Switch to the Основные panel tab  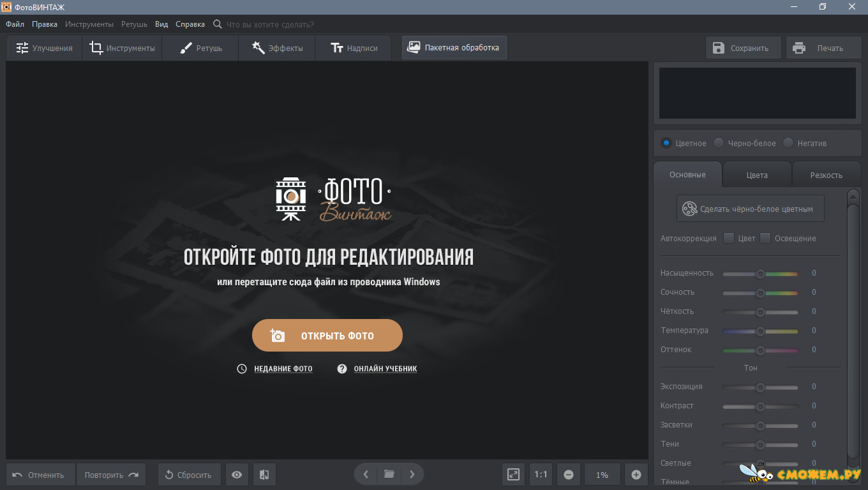pyautogui.click(x=687, y=175)
